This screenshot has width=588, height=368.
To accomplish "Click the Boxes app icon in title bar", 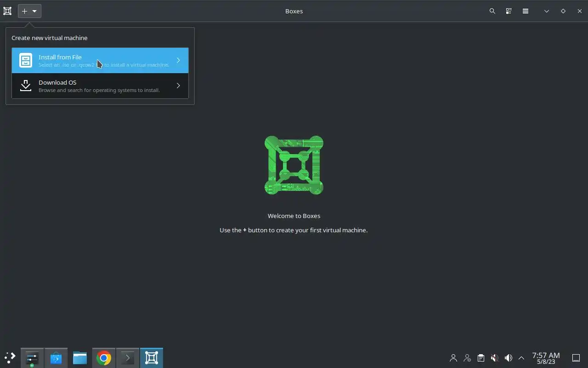I will [7, 11].
